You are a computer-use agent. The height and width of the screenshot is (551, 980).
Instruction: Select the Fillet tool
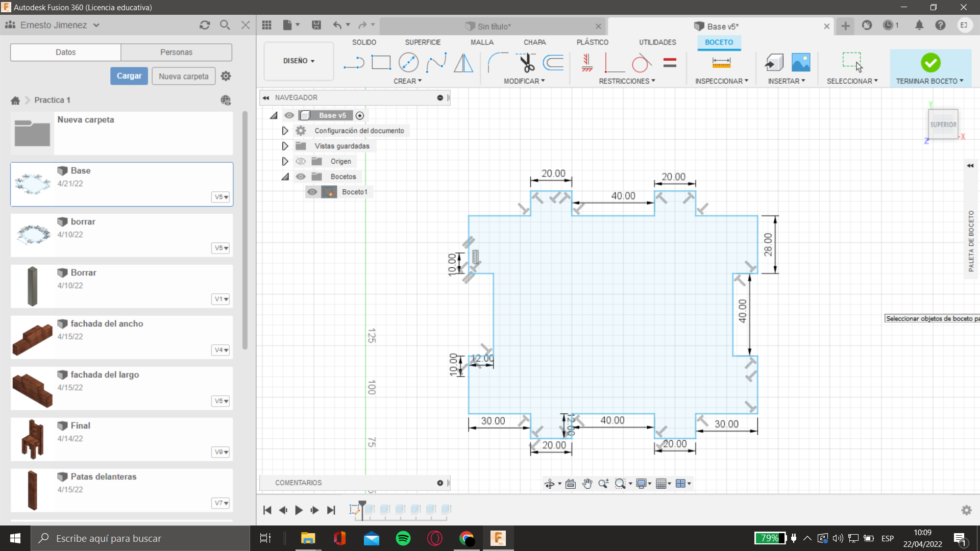(x=497, y=63)
